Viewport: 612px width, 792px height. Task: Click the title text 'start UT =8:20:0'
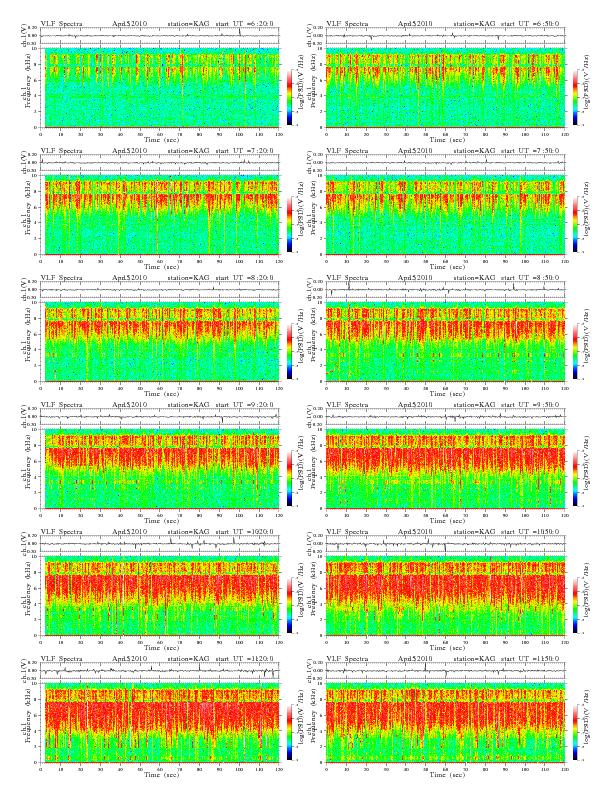(x=244, y=278)
